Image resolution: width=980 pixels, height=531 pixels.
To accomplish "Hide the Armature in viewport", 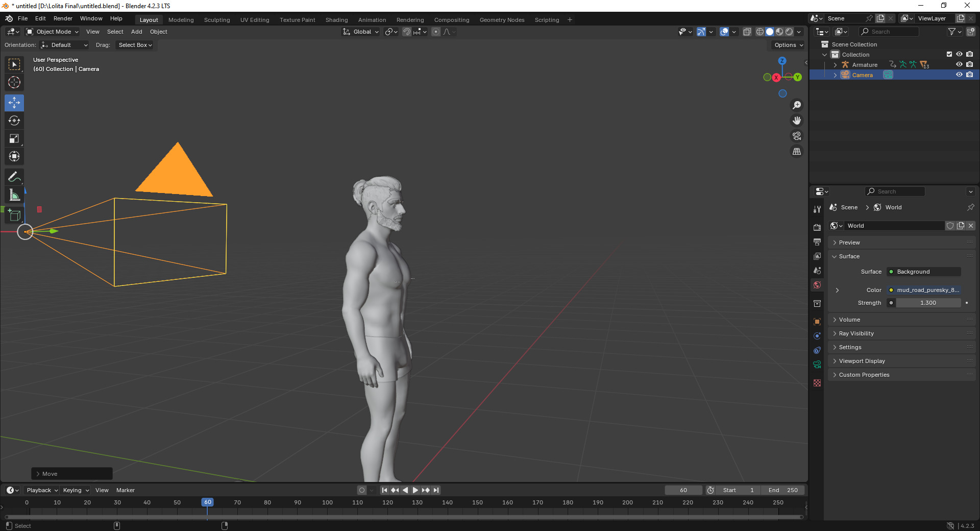I will point(959,64).
